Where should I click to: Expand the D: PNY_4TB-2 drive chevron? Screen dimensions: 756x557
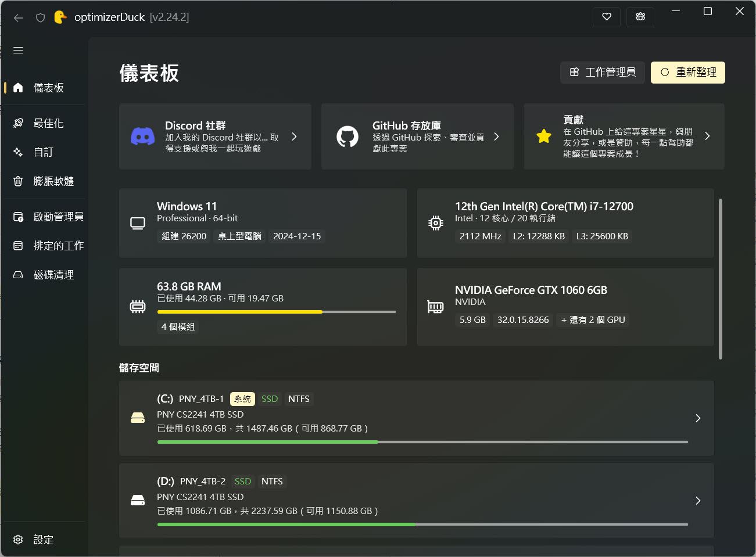coord(698,501)
